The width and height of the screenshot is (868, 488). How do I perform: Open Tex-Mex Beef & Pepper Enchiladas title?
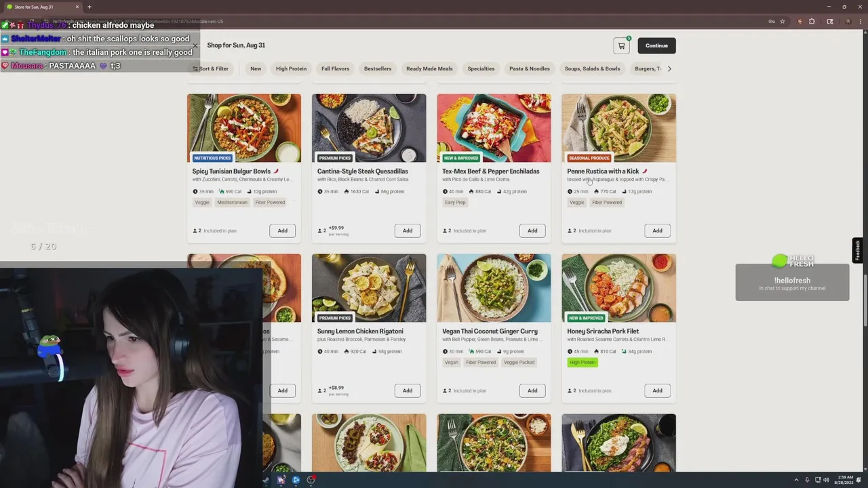coord(491,171)
